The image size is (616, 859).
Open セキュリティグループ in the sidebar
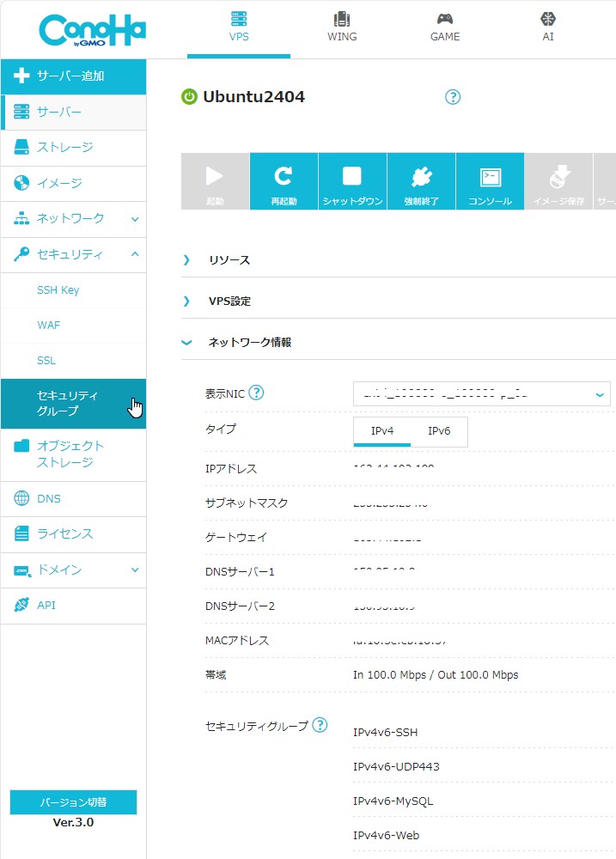[x=68, y=403]
